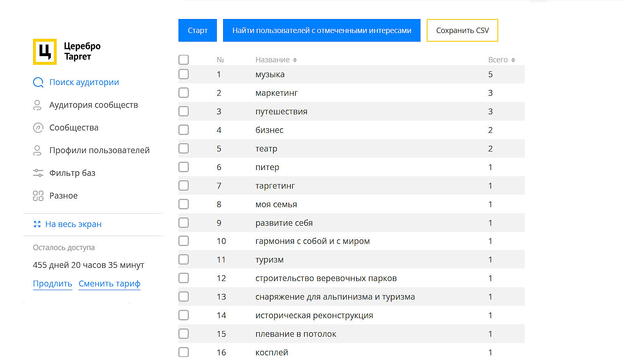632x364 pixels.
Task: Toggle sort on the Название arrows
Action: 295,59
